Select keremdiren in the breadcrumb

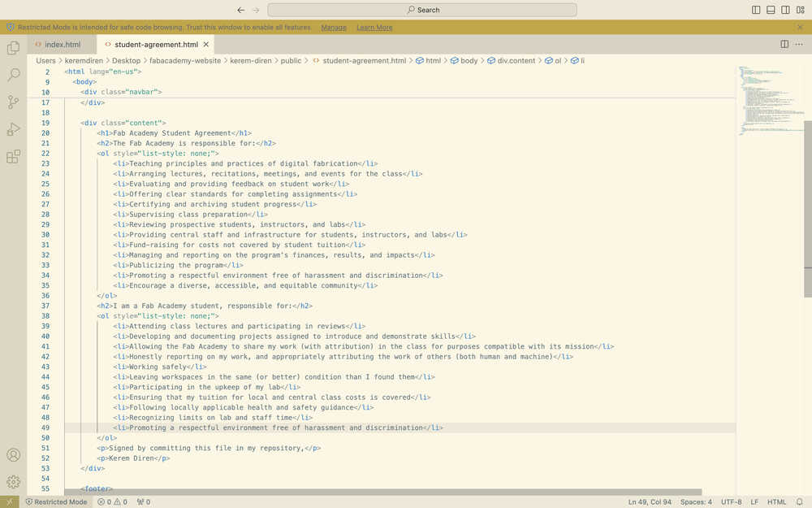coord(84,61)
